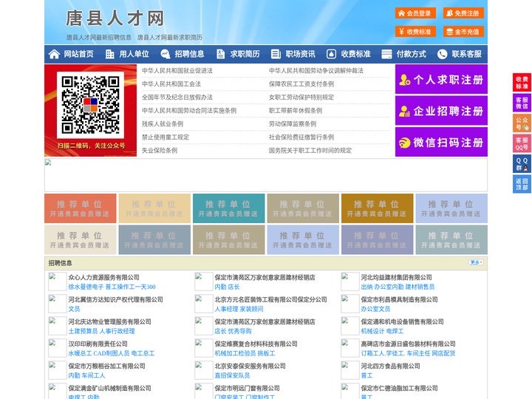Click the teal 推荐单位 banner tile
The width and height of the screenshot is (532, 399).
[228, 208]
